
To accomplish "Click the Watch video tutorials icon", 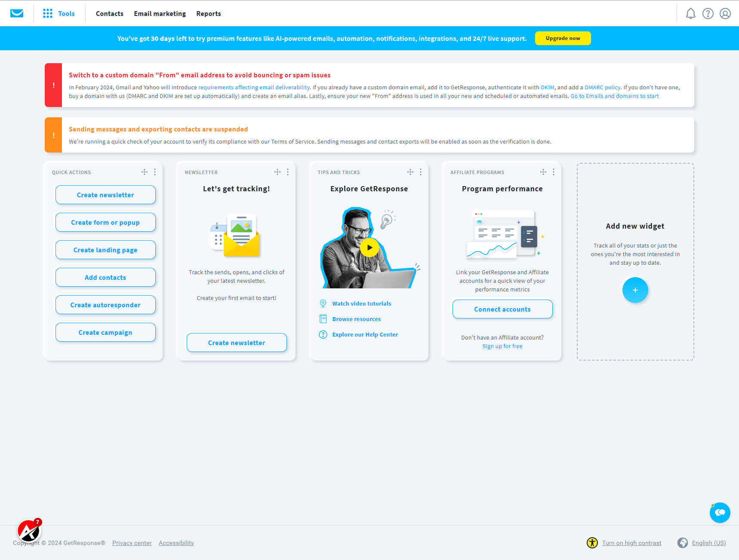I will coord(323,303).
